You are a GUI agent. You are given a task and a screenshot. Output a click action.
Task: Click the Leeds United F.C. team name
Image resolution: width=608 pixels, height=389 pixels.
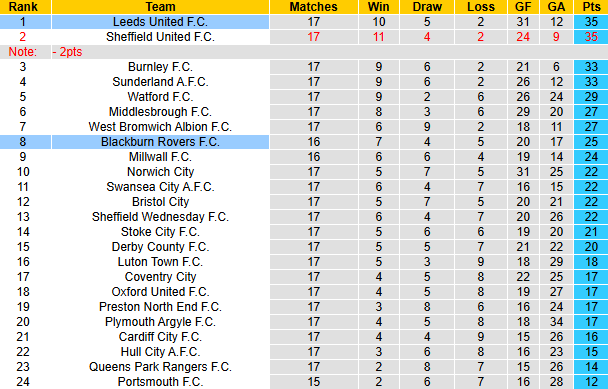(x=160, y=22)
